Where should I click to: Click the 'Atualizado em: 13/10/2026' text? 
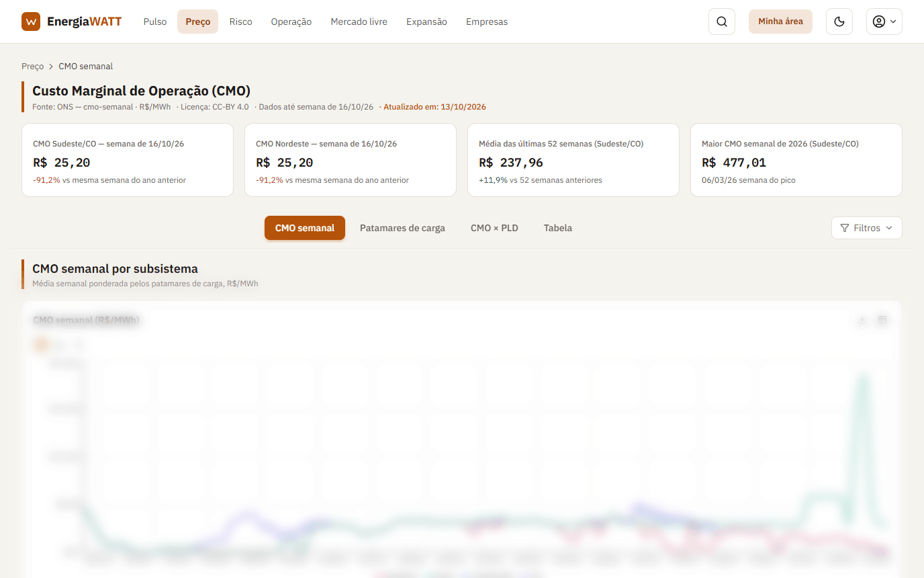pyautogui.click(x=434, y=107)
